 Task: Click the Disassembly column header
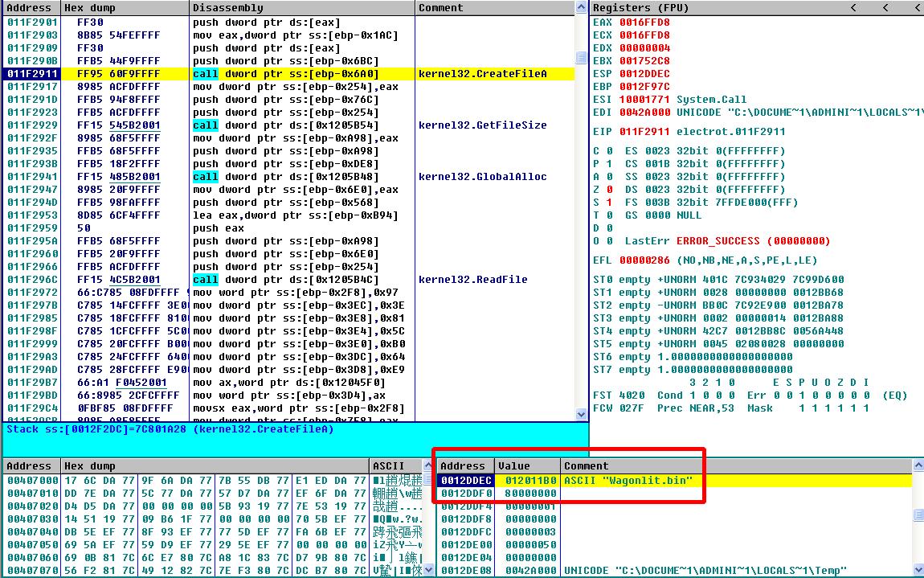(302, 8)
